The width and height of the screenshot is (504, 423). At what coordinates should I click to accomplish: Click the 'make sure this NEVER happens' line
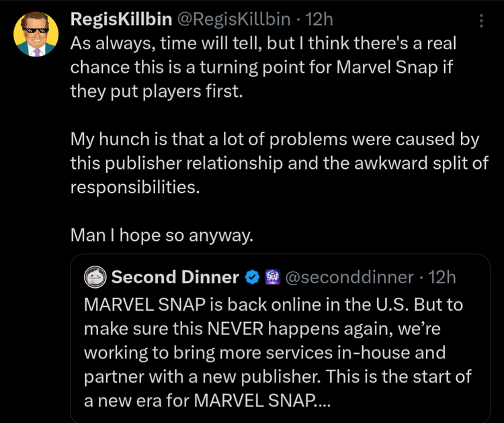pos(262,329)
